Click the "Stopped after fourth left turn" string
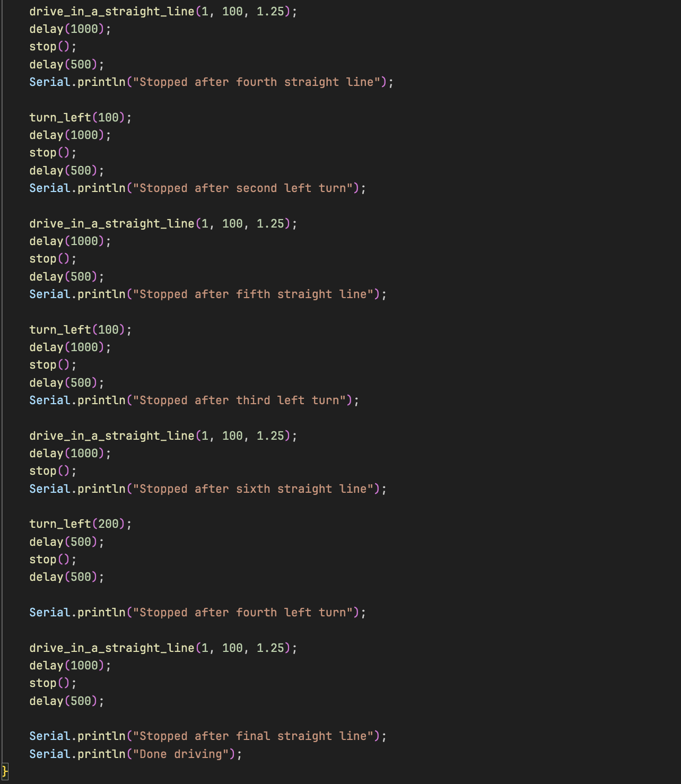681x784 pixels. 246,613
